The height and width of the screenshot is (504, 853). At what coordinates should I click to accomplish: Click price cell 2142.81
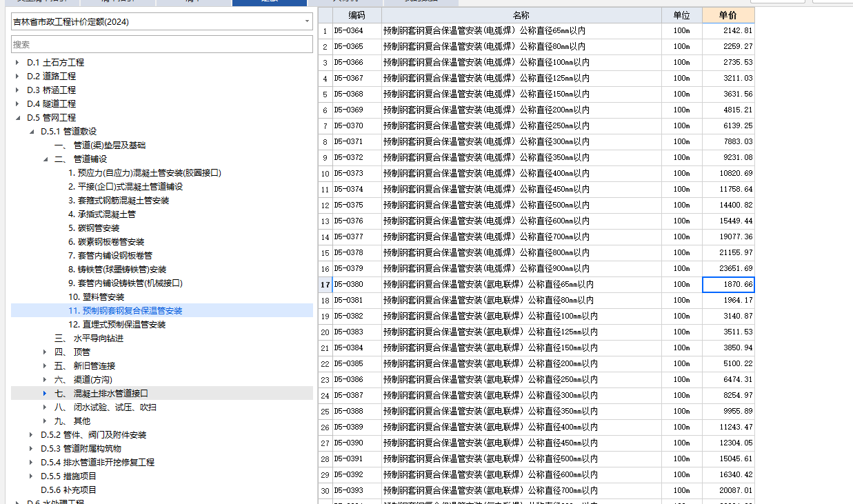point(728,31)
